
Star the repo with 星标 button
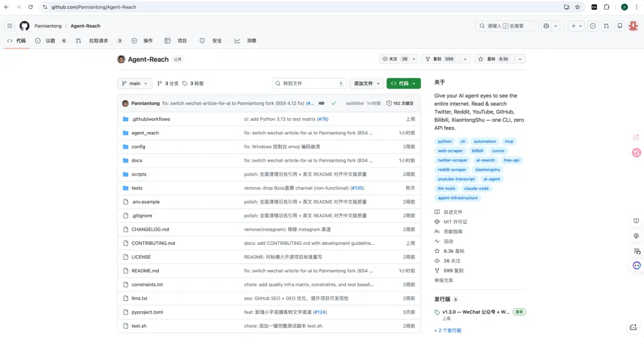pyautogui.click(x=494, y=59)
